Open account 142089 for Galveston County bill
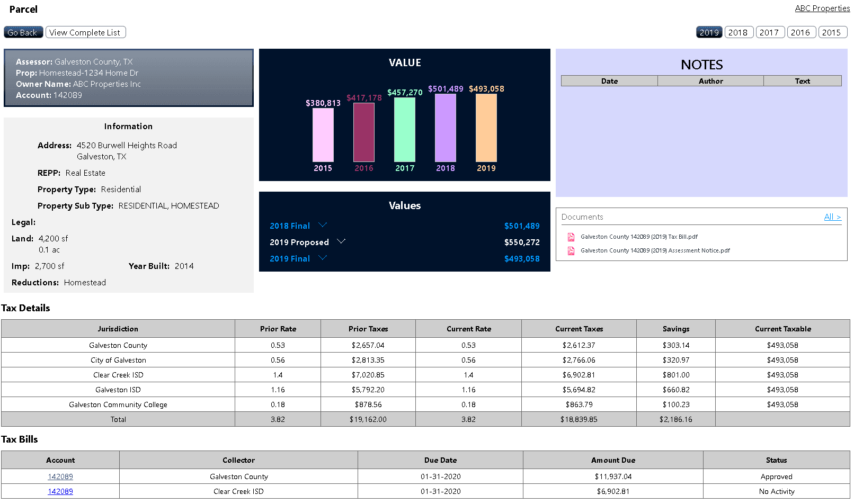This screenshot has height=504, width=854. coord(60,476)
